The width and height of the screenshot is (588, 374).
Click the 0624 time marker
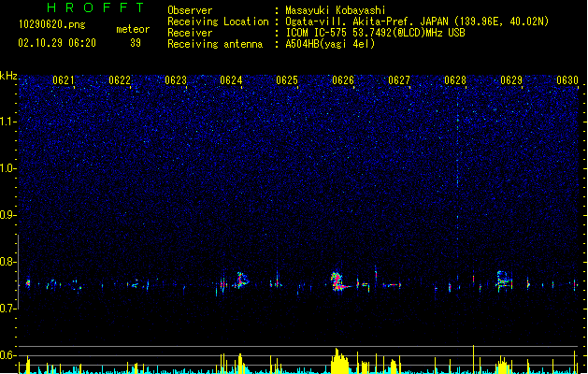tap(231, 80)
